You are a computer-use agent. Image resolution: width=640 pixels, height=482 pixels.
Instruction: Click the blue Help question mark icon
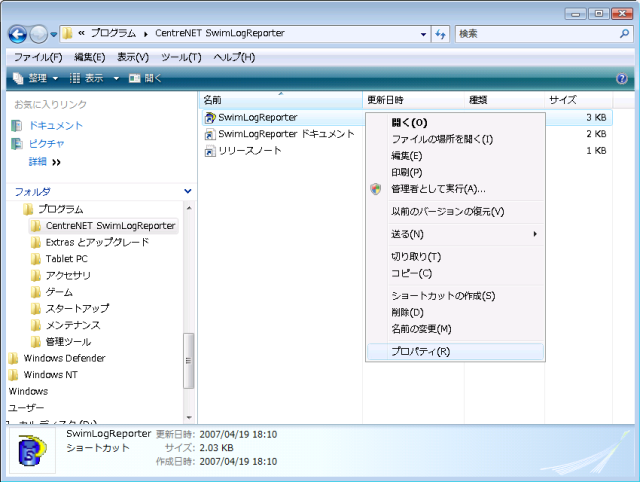click(622, 78)
